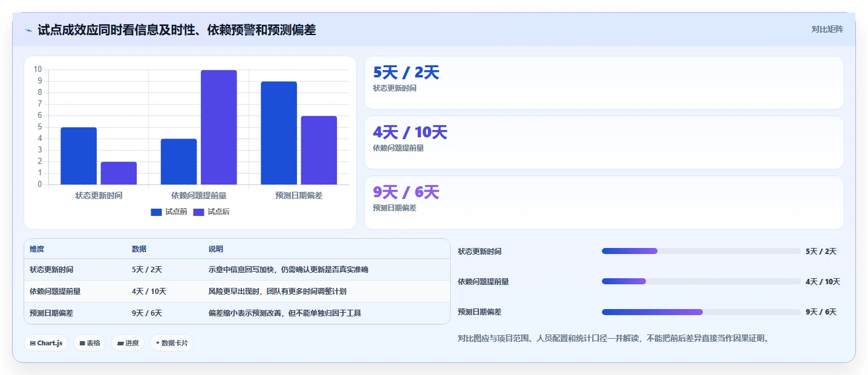Click 5天 / 2天 value beside progress bar

(x=821, y=252)
